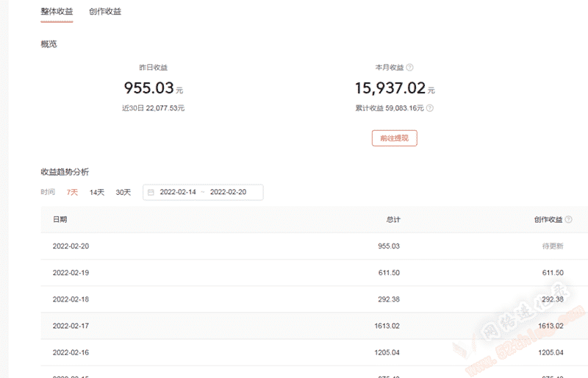Image resolution: width=588 pixels, height=378 pixels.
Task: Click the 总计 column header
Action: (x=393, y=220)
